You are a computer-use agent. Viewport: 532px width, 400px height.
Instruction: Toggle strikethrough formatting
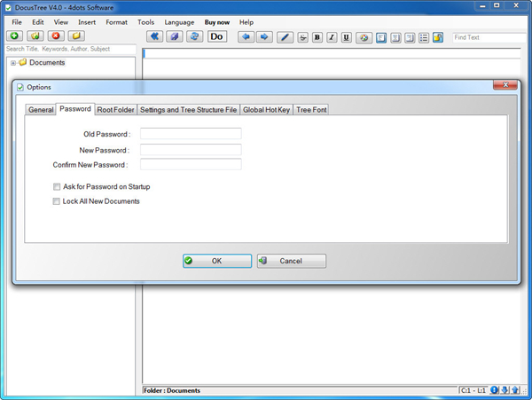pyautogui.click(x=302, y=37)
